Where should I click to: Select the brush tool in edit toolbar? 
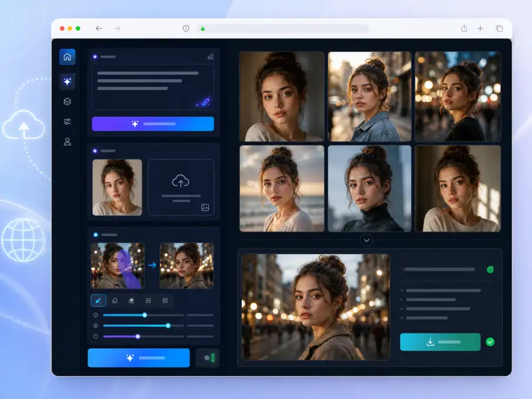coord(98,301)
